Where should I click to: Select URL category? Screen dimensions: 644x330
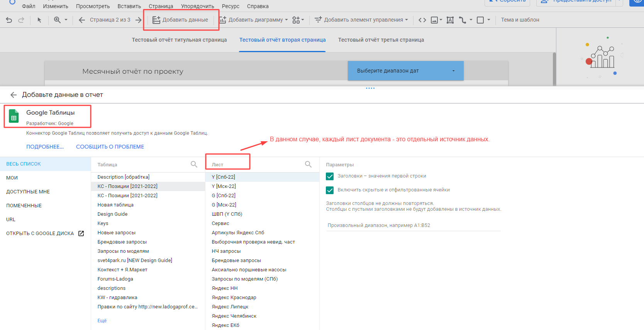[x=45, y=220]
